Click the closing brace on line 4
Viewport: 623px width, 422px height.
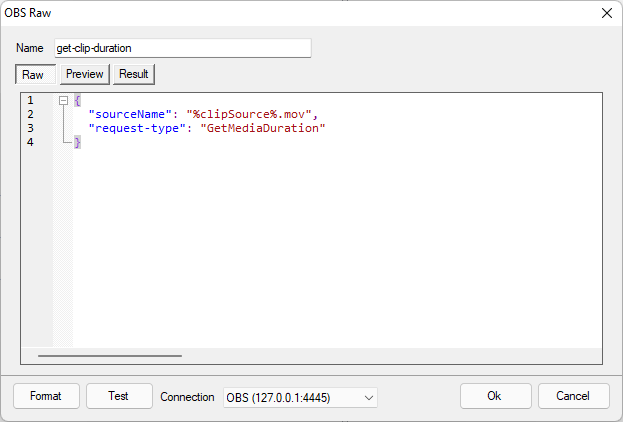[77, 142]
